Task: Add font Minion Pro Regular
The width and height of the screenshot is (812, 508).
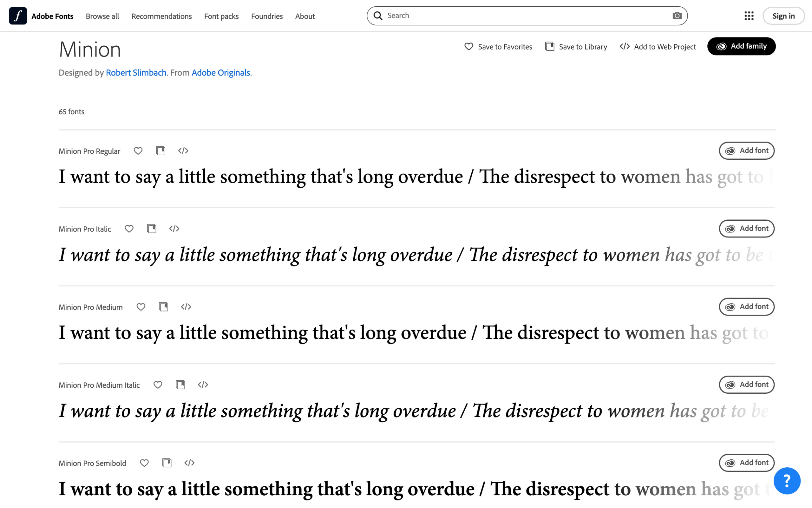Action: [747, 150]
